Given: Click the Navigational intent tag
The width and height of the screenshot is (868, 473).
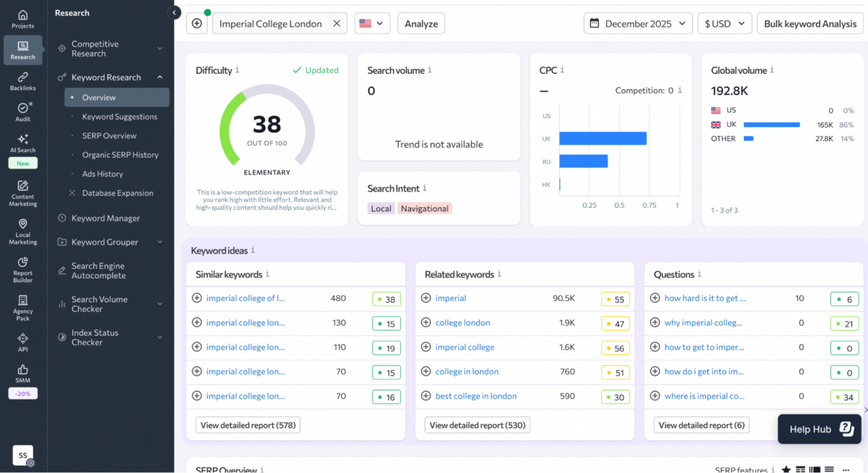Looking at the screenshot, I should (425, 208).
